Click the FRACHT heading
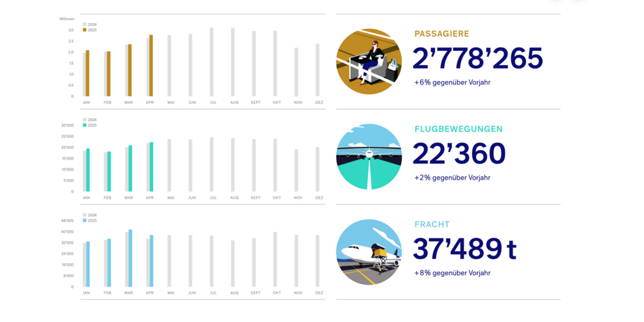The width and height of the screenshot is (644, 322). (432, 225)
